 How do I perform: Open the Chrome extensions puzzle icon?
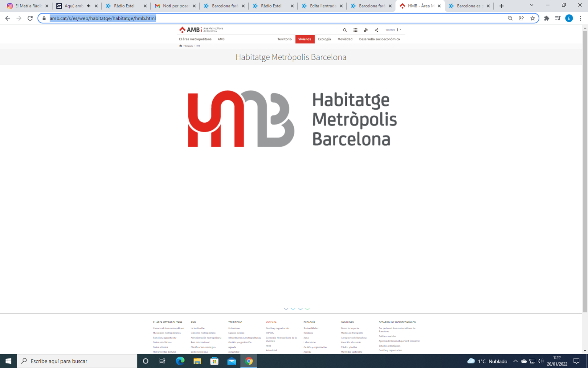[x=547, y=18]
